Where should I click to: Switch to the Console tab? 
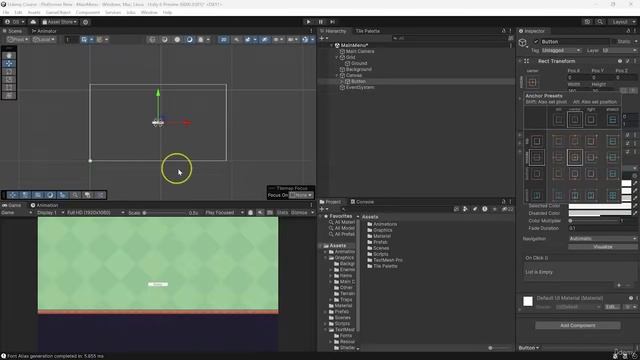pyautogui.click(x=362, y=202)
